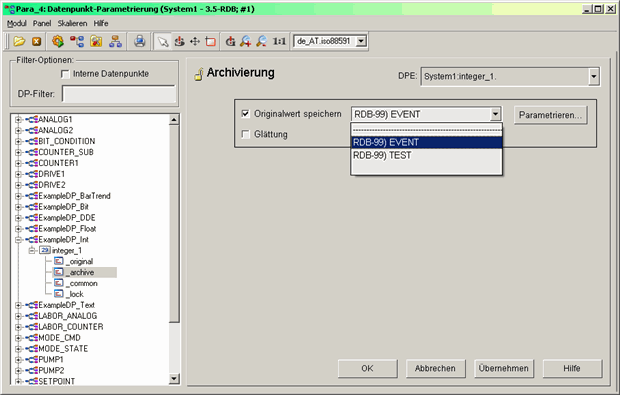Screen dimensions: 620x395
Task: Open a panel with the folder icon
Action: coord(19,41)
